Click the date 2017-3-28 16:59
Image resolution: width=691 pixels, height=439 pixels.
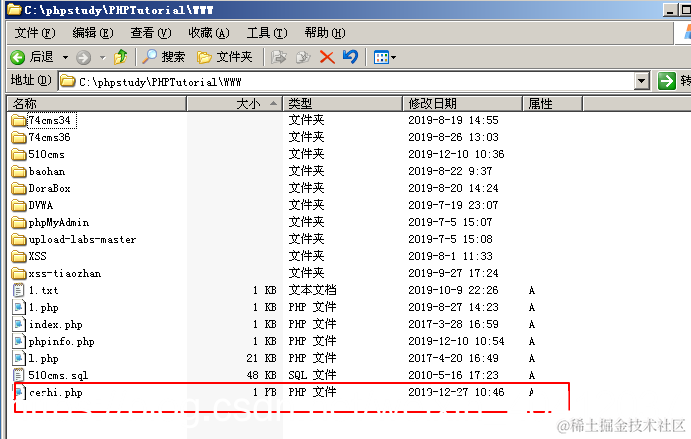(x=453, y=324)
